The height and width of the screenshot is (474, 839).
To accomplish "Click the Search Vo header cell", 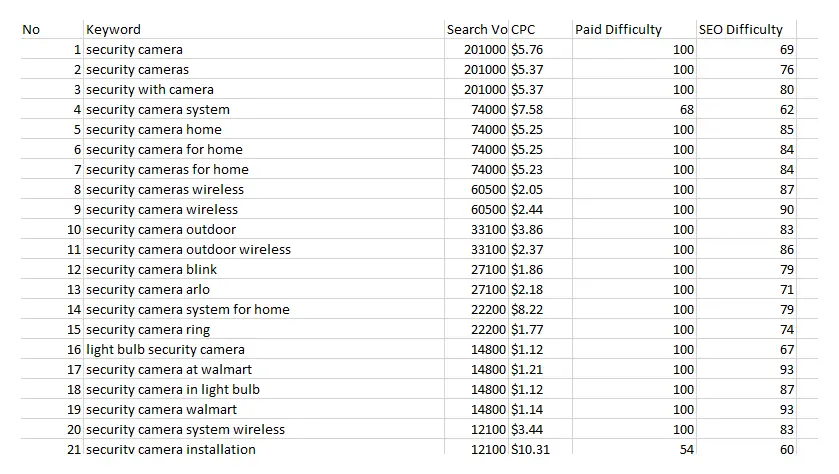I will point(476,29).
